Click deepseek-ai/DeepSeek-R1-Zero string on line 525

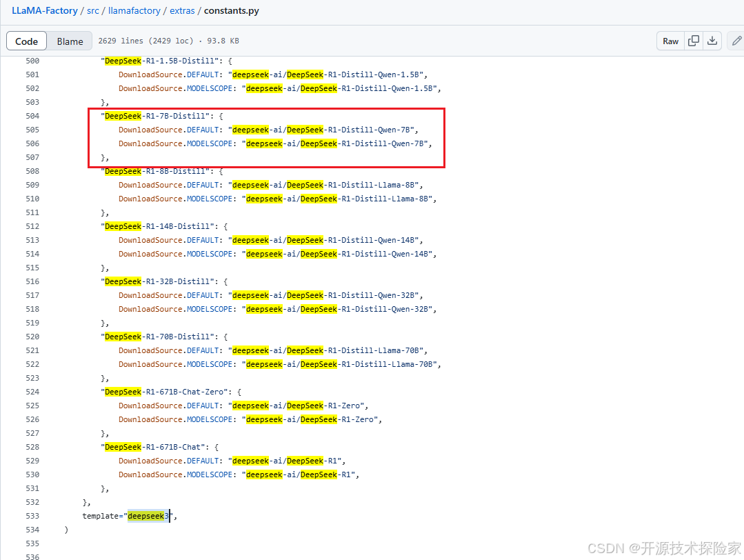click(296, 406)
